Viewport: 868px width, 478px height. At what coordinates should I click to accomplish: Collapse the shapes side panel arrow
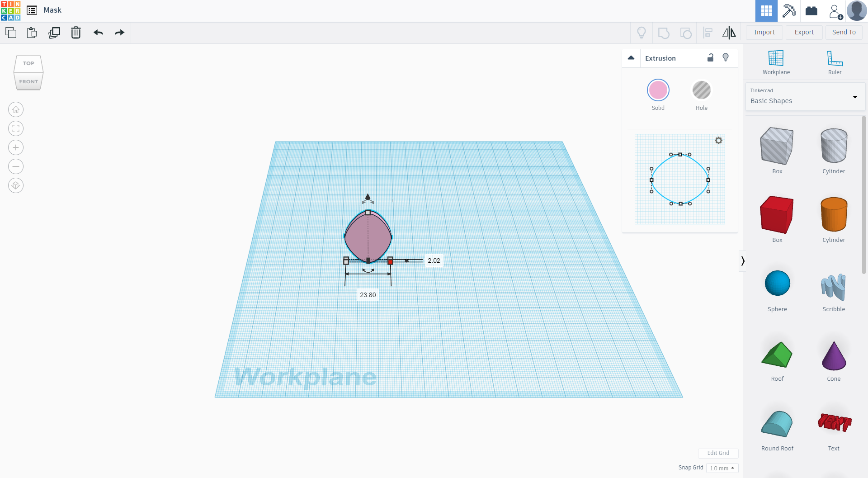point(742,261)
